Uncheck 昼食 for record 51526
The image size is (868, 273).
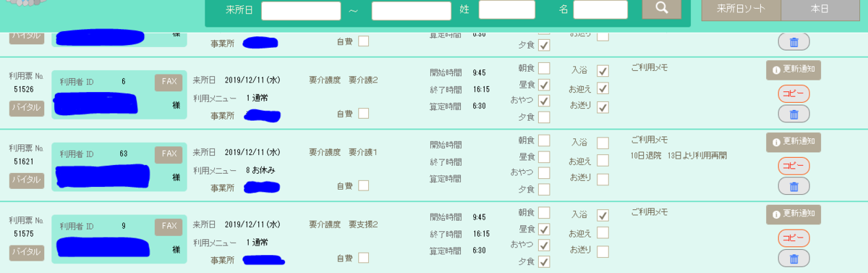pyautogui.click(x=544, y=84)
